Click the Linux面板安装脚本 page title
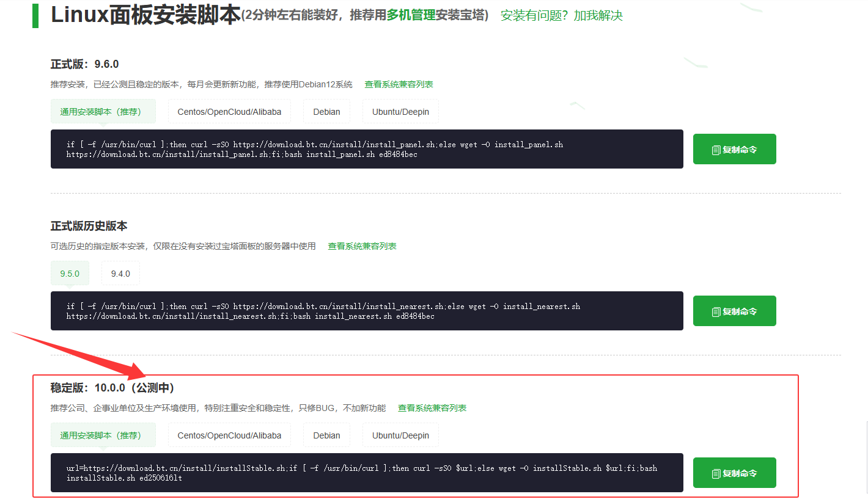 (145, 15)
